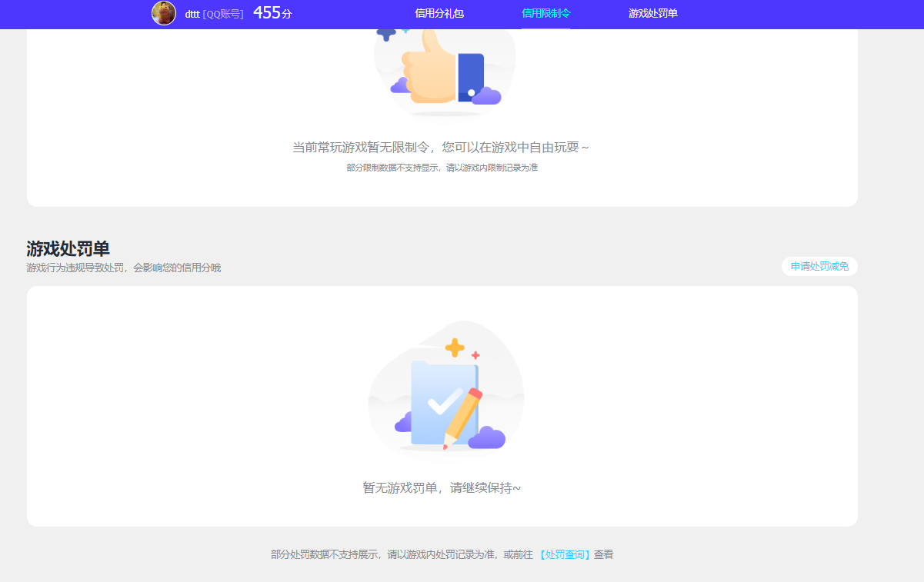This screenshot has width=924, height=582.
Task: Click the 当前常玩游戏暂无限制令 notice
Action: coord(442,145)
